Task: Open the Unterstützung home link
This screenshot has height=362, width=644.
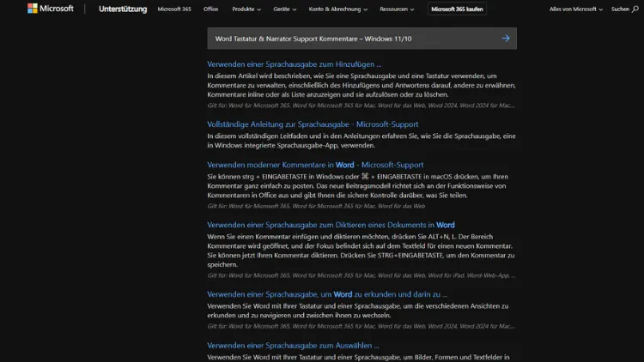Action: (x=123, y=9)
